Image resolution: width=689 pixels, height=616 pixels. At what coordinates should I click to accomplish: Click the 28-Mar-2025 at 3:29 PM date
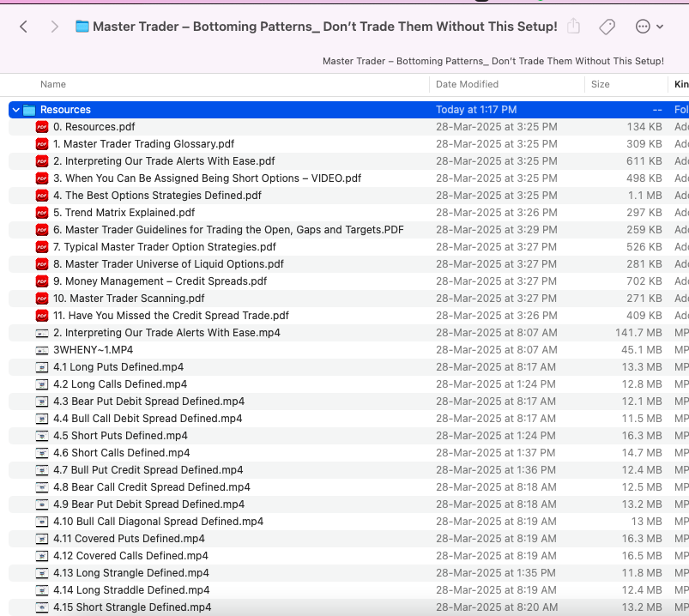coord(497,230)
